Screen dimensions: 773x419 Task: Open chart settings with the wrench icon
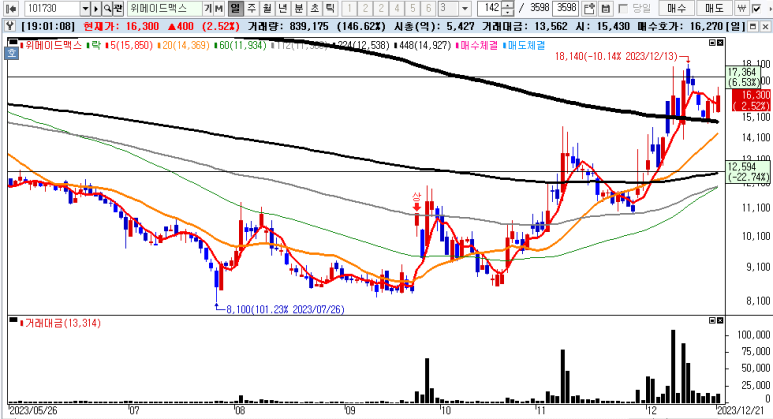coord(10,26)
